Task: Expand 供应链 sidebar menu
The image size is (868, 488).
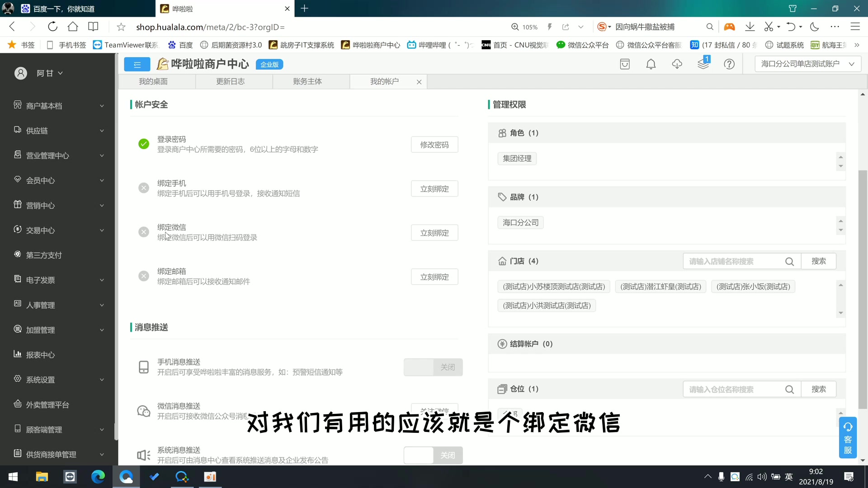Action: coord(59,131)
